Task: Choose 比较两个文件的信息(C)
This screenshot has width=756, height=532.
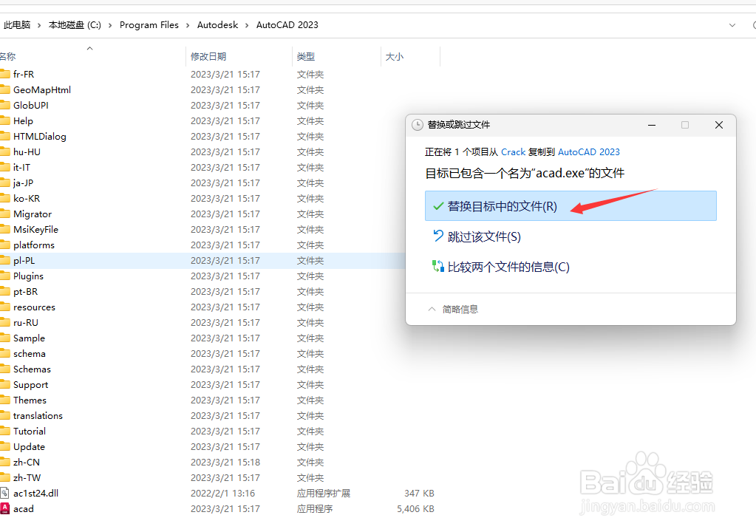Action: [x=508, y=267]
